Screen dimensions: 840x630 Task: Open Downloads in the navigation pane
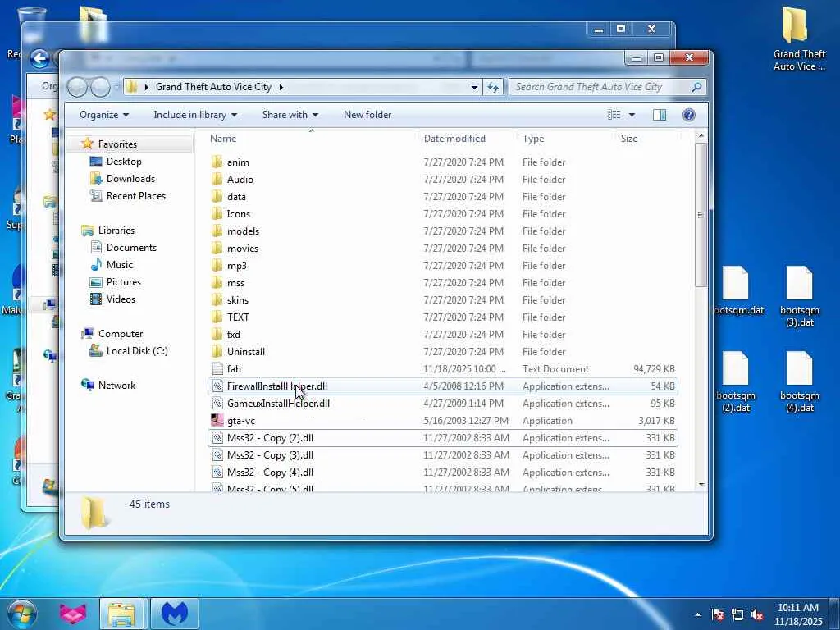pyautogui.click(x=130, y=178)
